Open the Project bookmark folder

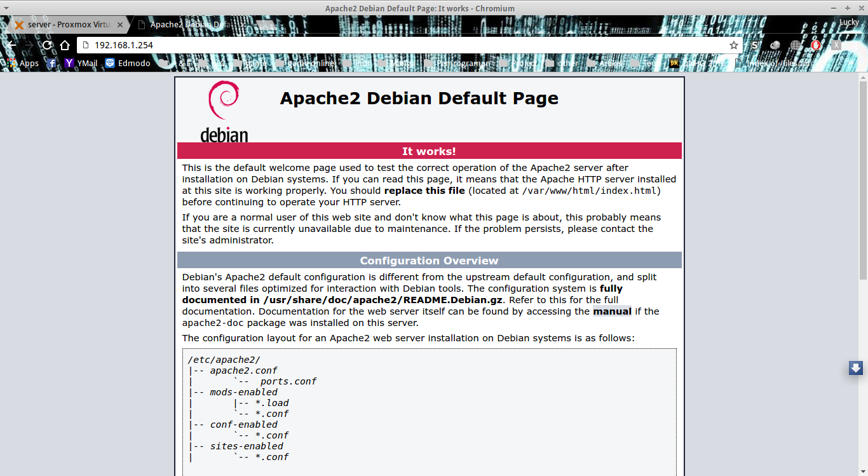pos(518,64)
